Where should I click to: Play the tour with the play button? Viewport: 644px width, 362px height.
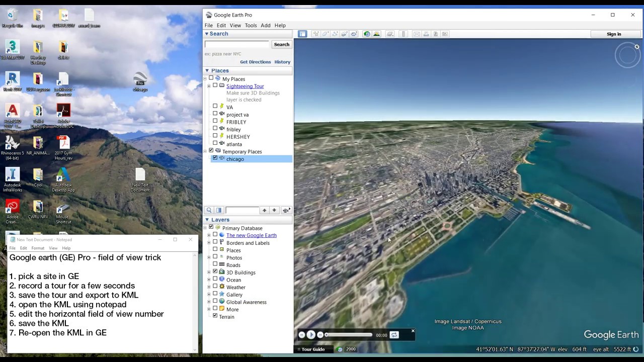tap(311, 335)
